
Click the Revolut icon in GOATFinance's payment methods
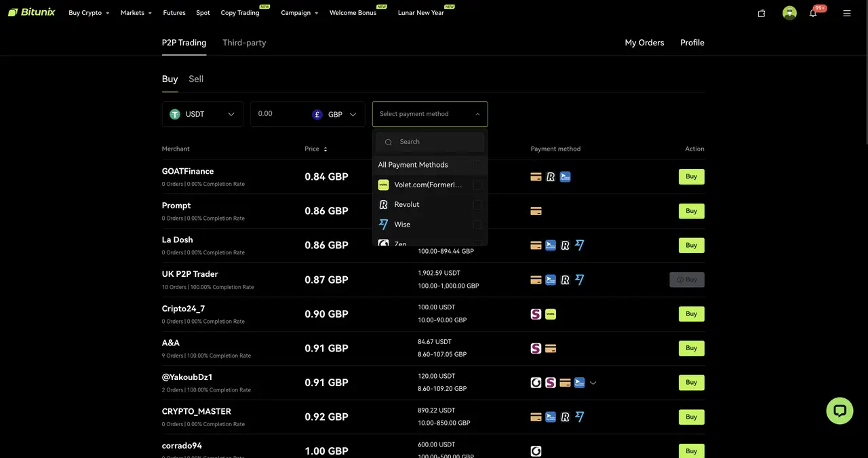(x=551, y=176)
